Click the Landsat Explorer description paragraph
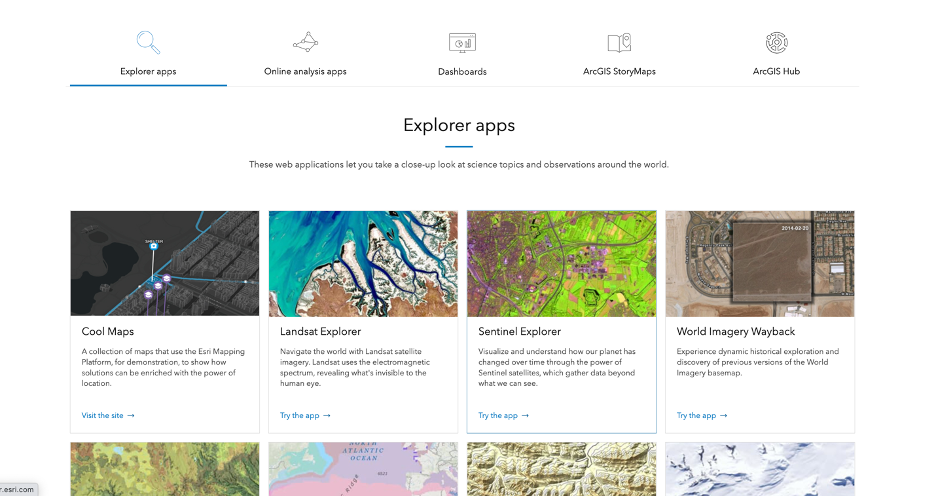This screenshot has width=936, height=496. (x=355, y=367)
